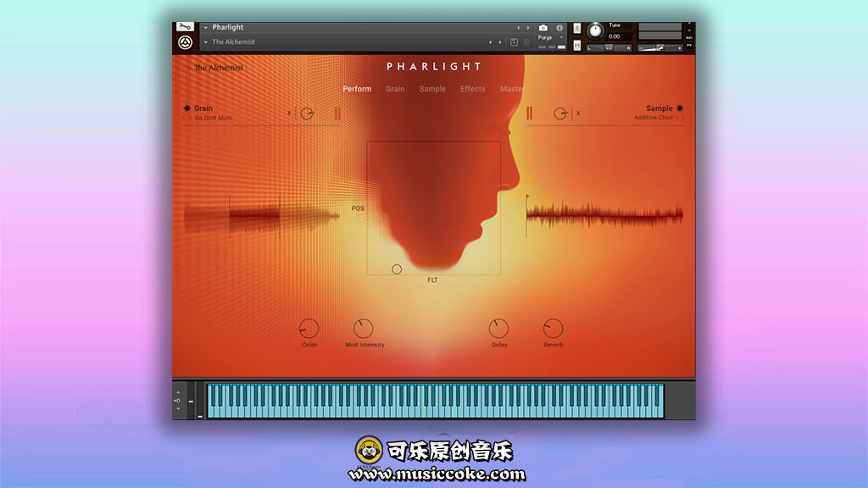Click the Tune knob
Viewport: 868px width, 488px height.
click(x=595, y=31)
